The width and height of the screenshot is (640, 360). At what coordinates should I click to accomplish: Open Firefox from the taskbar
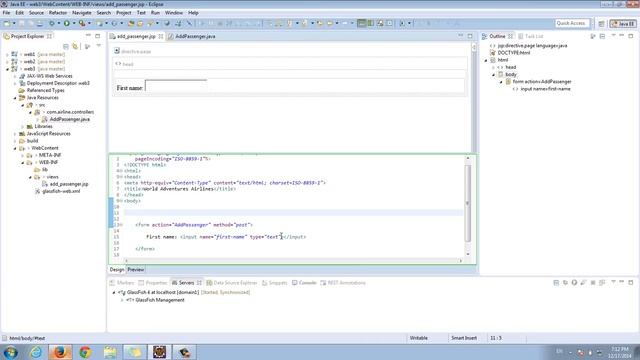[x=60, y=352]
